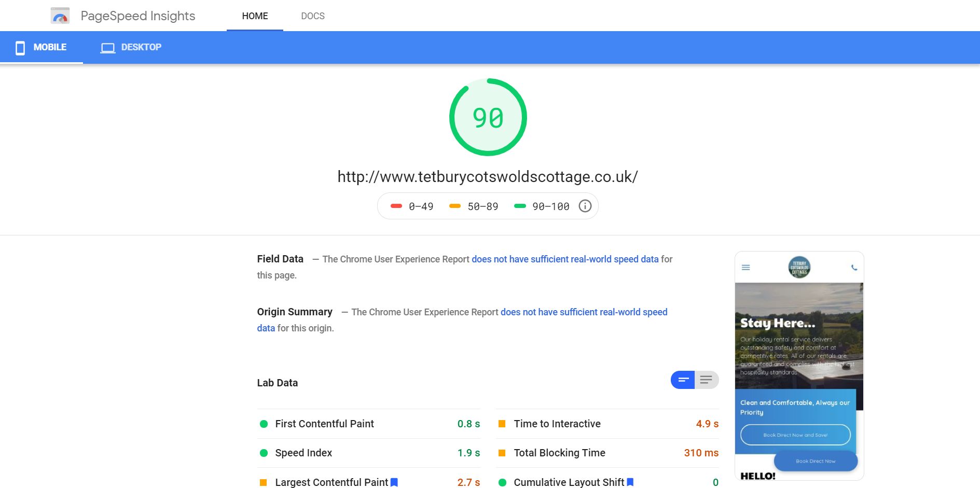
Task: Click the red 0–49 legend swatch
Action: [396, 206]
